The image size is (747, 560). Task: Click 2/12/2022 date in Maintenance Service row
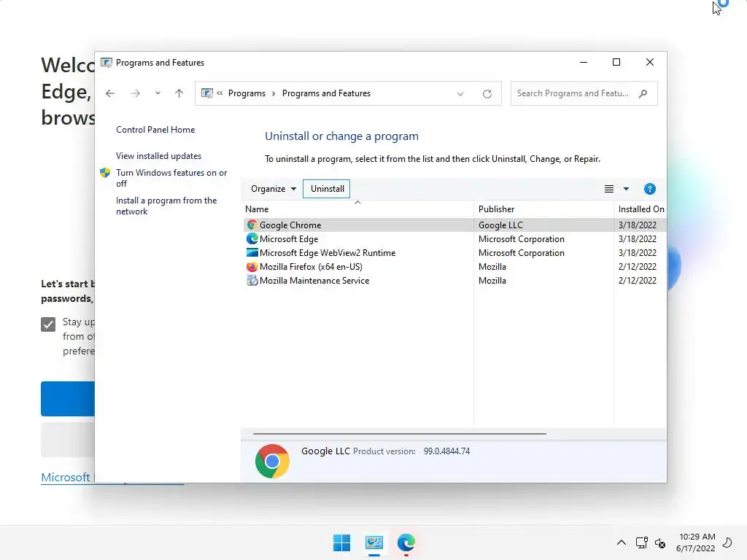pyautogui.click(x=638, y=281)
